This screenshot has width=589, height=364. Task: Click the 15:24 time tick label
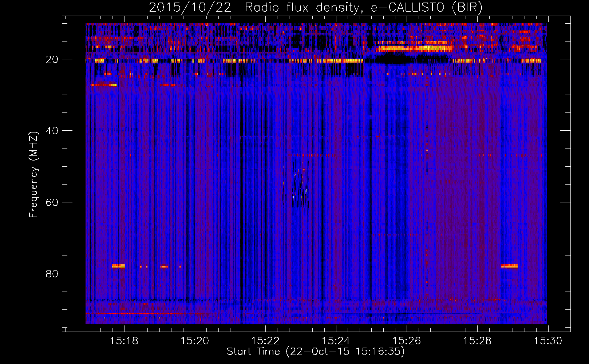click(336, 341)
